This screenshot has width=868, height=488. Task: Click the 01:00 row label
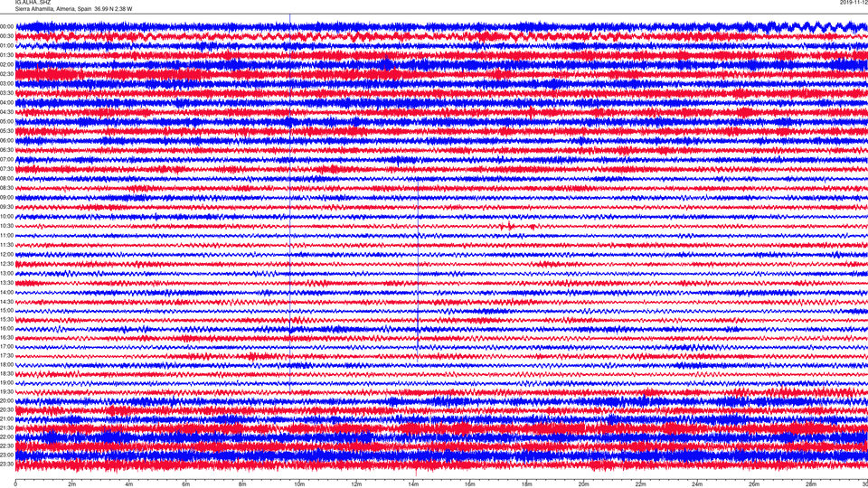[x=7, y=45]
